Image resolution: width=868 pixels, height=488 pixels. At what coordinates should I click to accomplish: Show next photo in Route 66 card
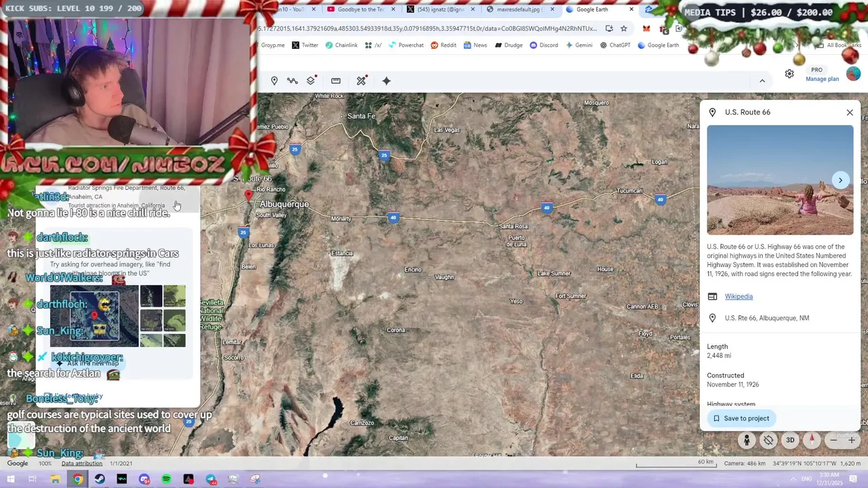tap(840, 180)
